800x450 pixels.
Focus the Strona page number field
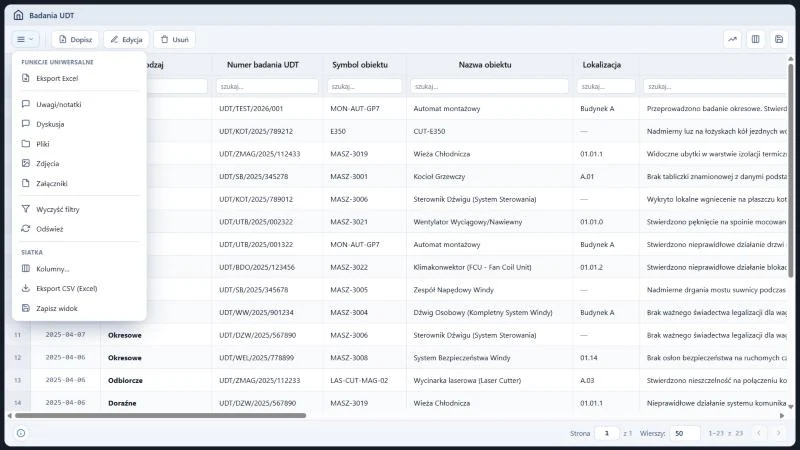point(607,433)
